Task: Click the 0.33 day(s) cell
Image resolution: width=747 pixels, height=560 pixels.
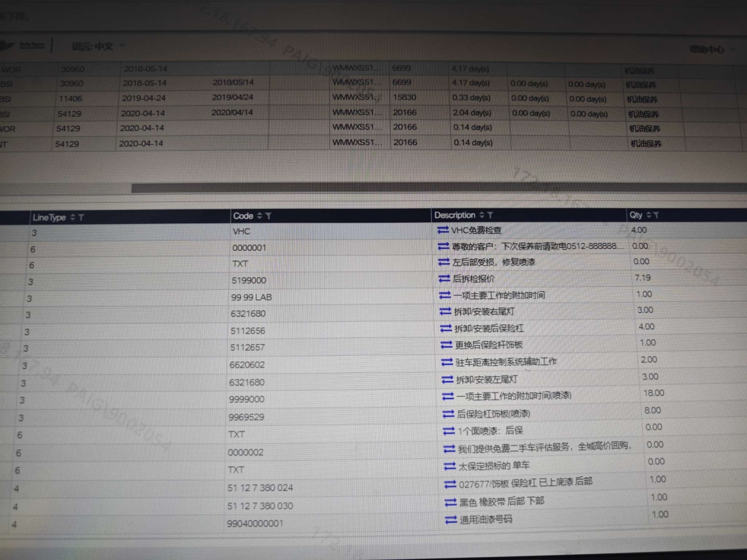Action: tap(472, 97)
